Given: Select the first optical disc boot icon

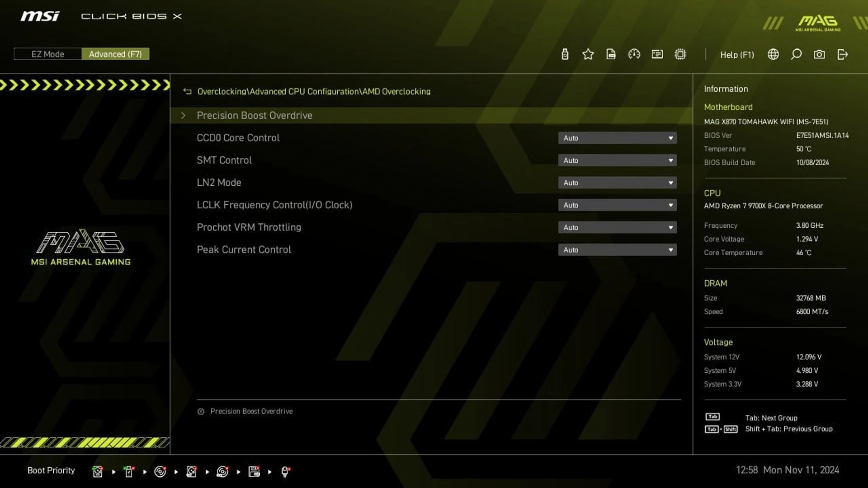Looking at the screenshot, I should point(160,471).
